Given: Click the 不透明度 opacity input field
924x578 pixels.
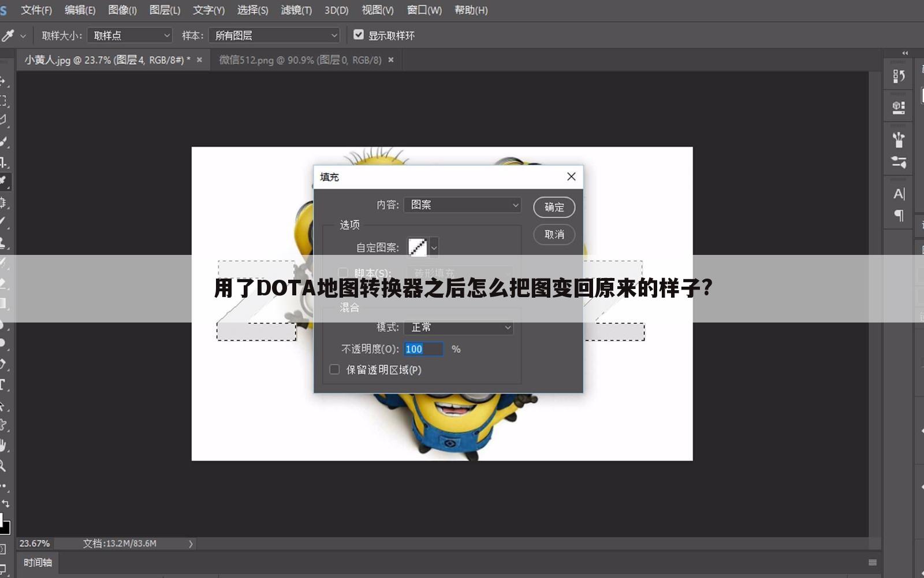Looking at the screenshot, I should [x=423, y=349].
